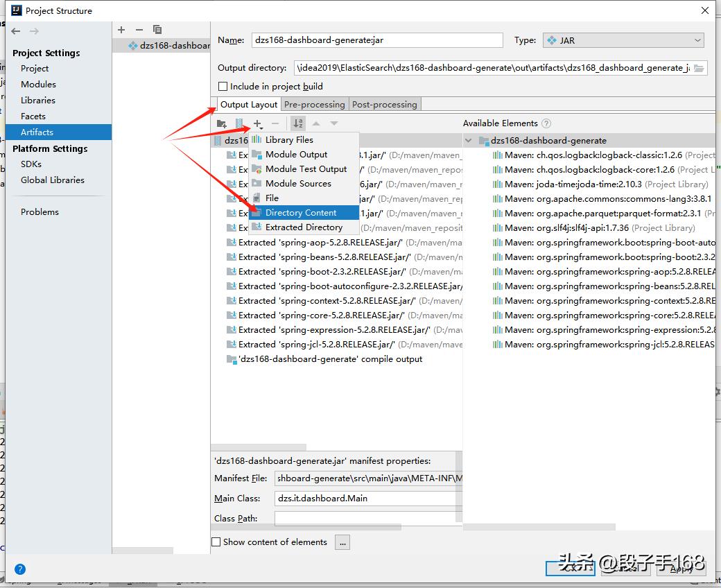Select Extracted 'spring-aop-5.2.8.RELEASE.jar/' entry
721x588 pixels.
[x=344, y=242]
